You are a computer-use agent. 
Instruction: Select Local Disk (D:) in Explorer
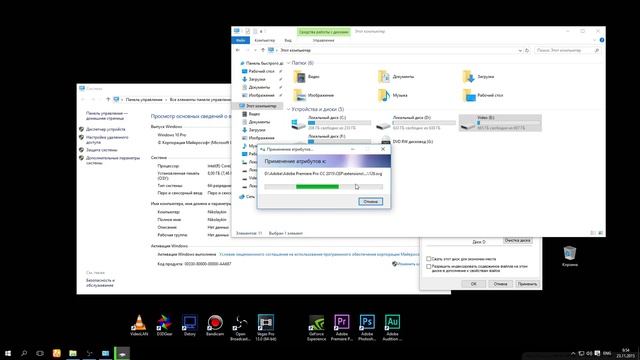[x=416, y=122]
